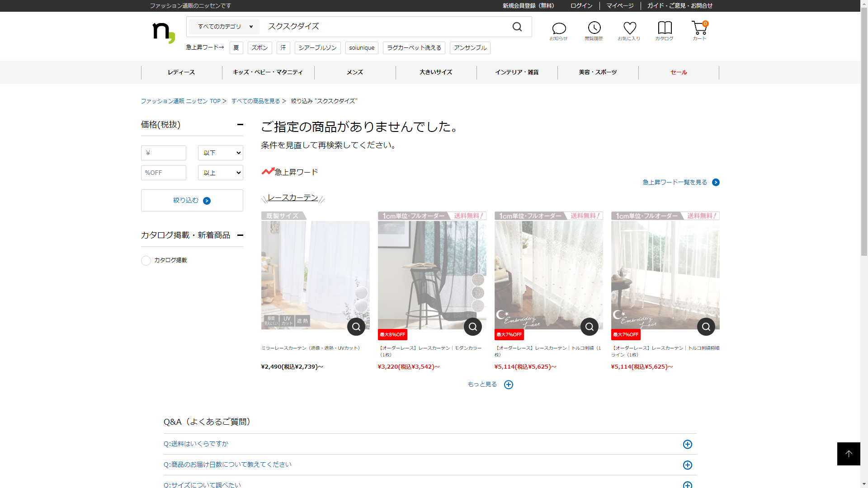Collapse the 価格(税抜) filter section
Screen dimensions: 868x488
240,125
